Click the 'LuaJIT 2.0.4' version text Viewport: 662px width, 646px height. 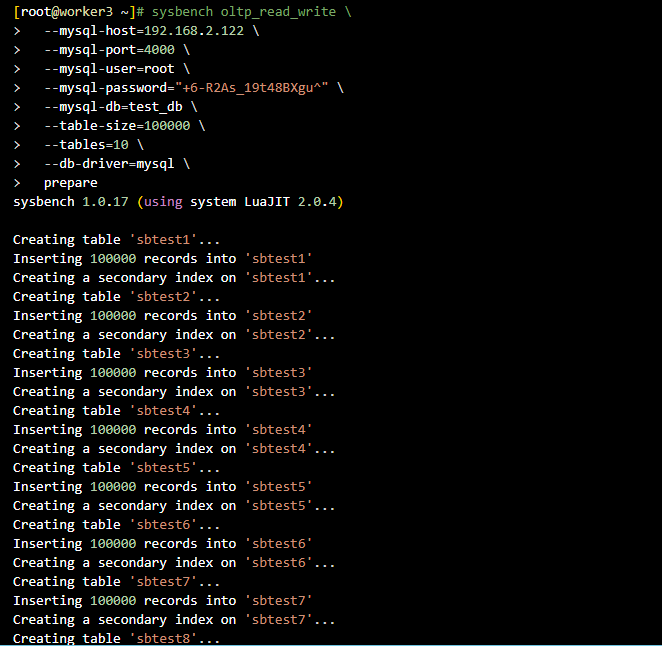coord(290,202)
